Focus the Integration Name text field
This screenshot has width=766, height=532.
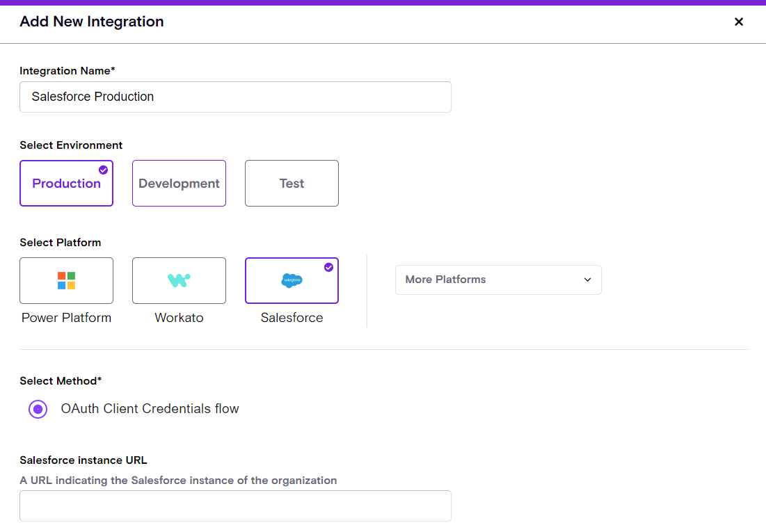coord(235,97)
